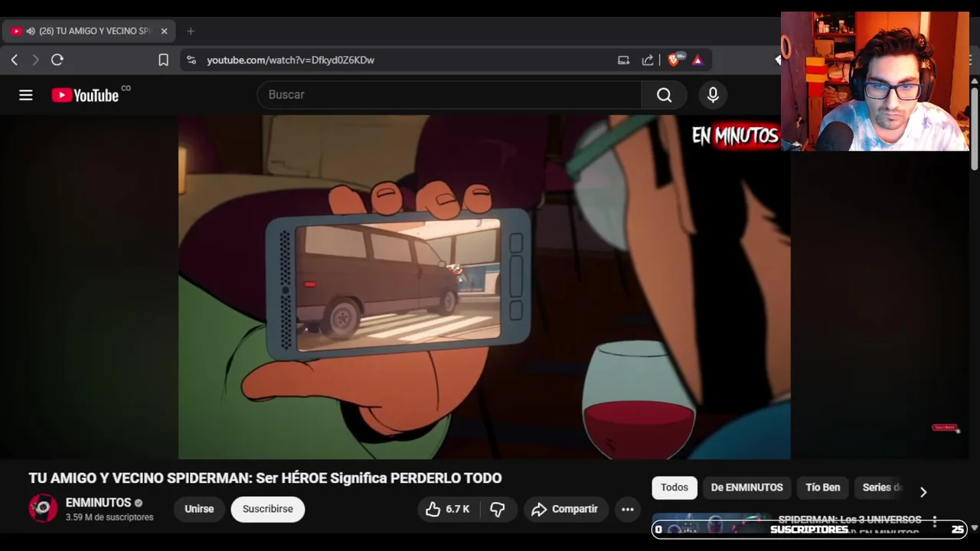This screenshot has height=551, width=980.
Task: Click the EN MINUTOS logo in the video
Action: [735, 136]
